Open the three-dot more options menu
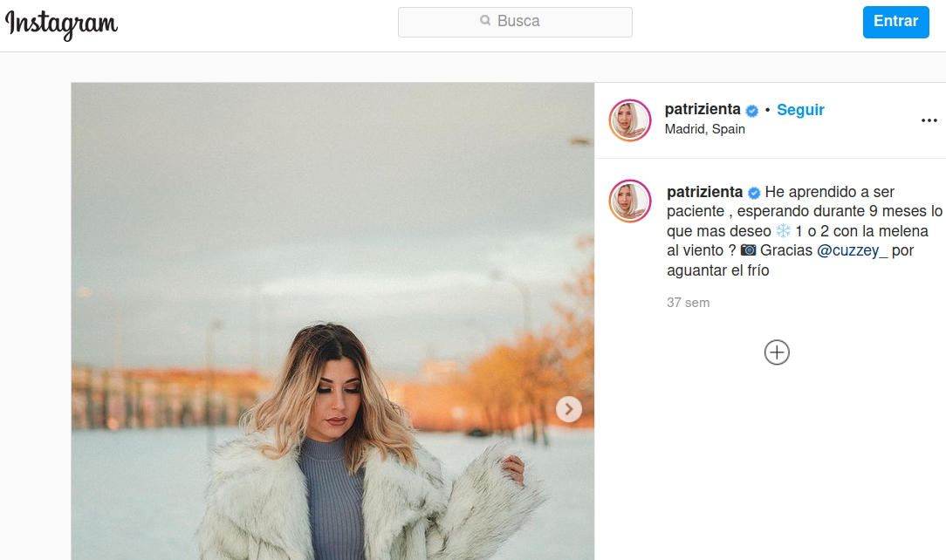The height and width of the screenshot is (560, 946). point(929,120)
